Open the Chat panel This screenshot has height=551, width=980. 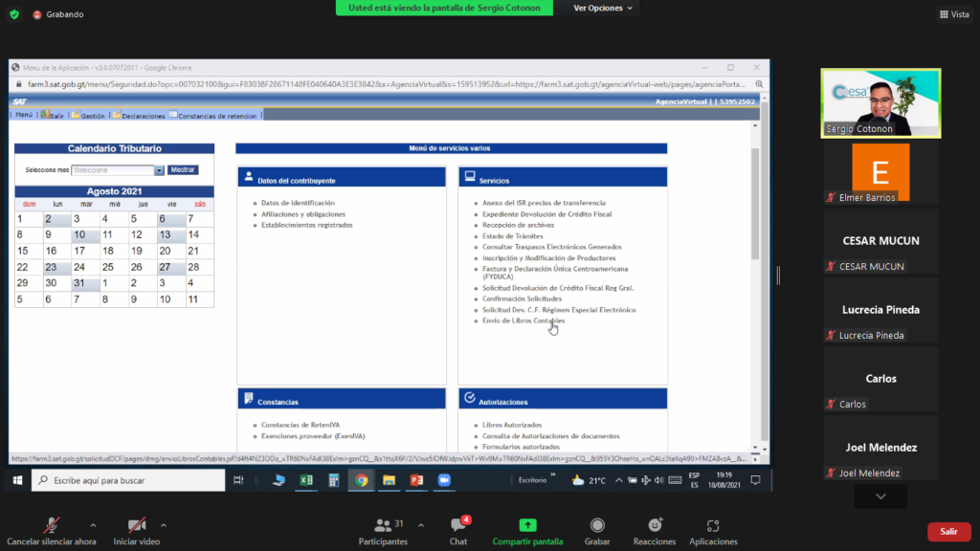457,526
